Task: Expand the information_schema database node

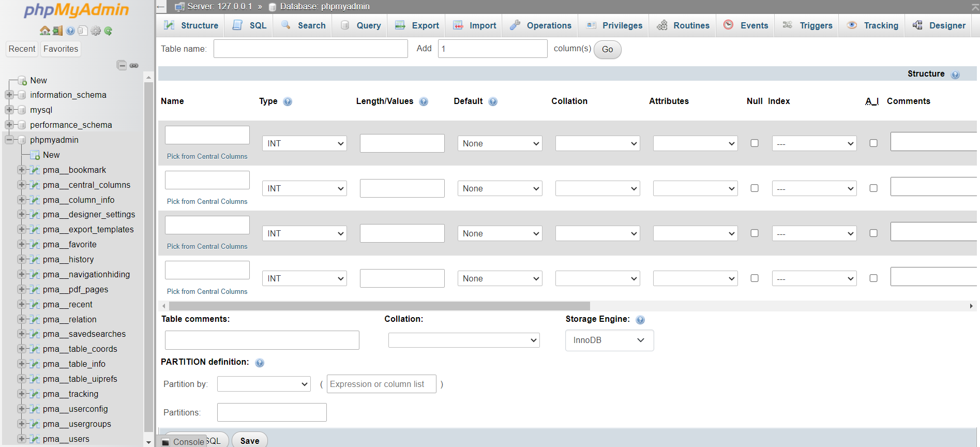Action: point(9,95)
